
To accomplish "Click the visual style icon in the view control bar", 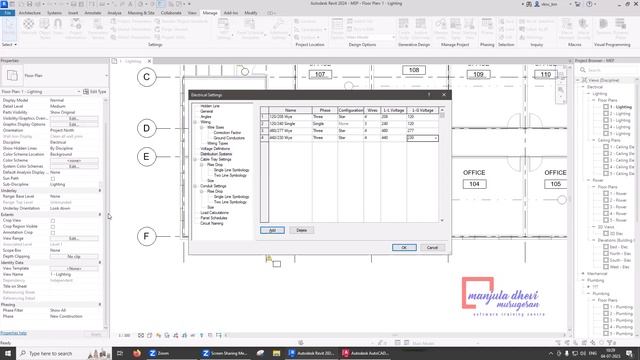I will pos(149,336).
